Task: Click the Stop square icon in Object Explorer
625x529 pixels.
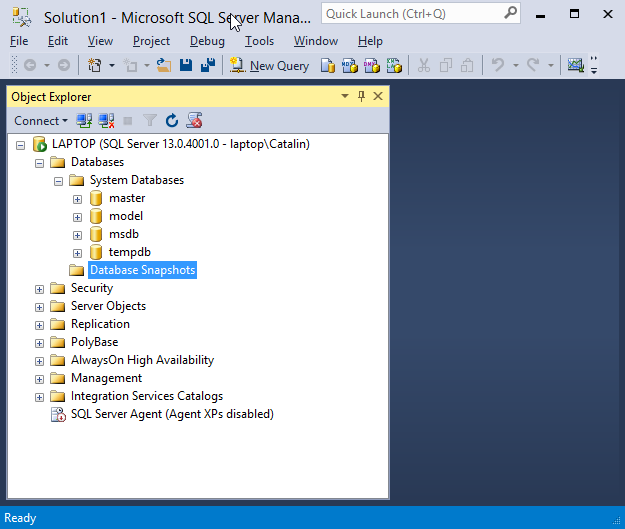Action: [x=128, y=120]
